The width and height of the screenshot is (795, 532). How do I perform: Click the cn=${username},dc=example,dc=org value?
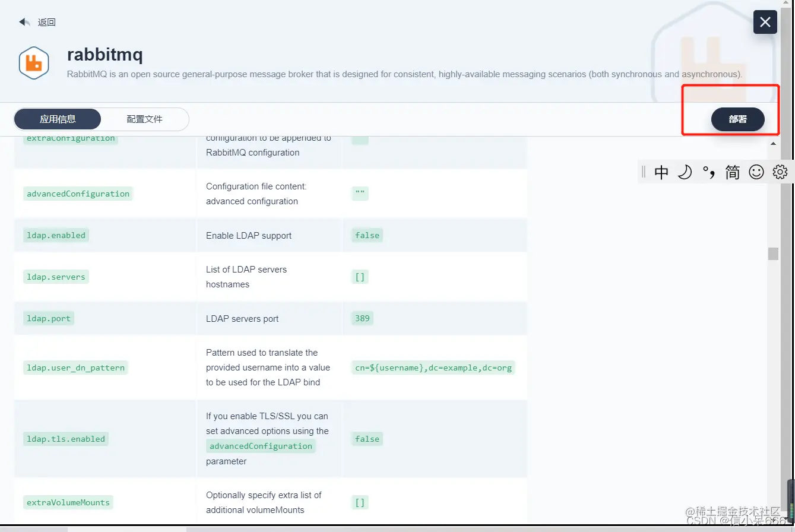point(433,368)
